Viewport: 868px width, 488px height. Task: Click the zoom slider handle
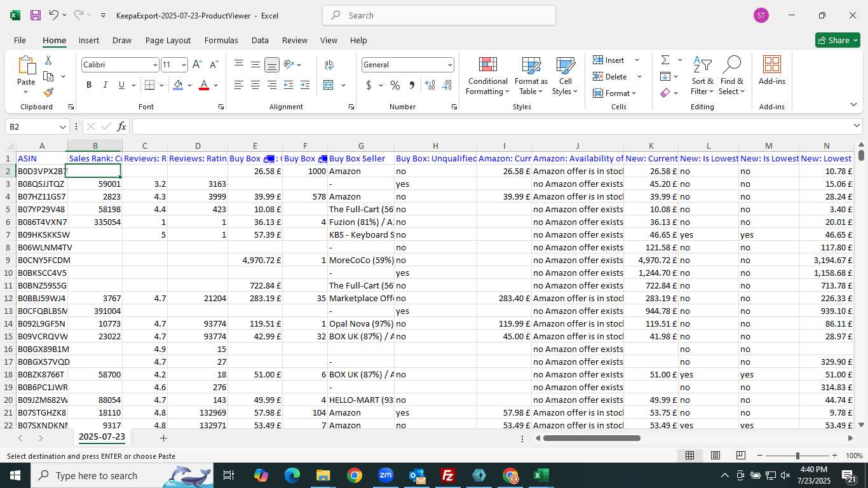(x=797, y=456)
